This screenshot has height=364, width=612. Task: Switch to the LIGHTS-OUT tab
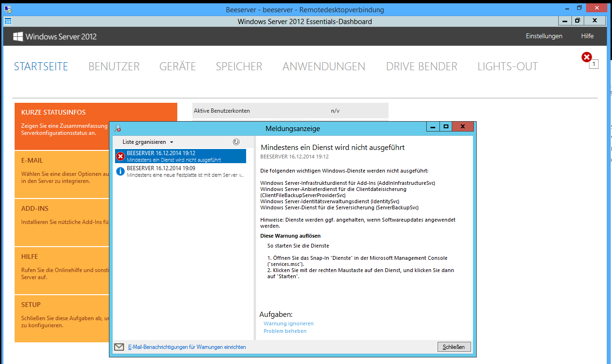point(508,66)
